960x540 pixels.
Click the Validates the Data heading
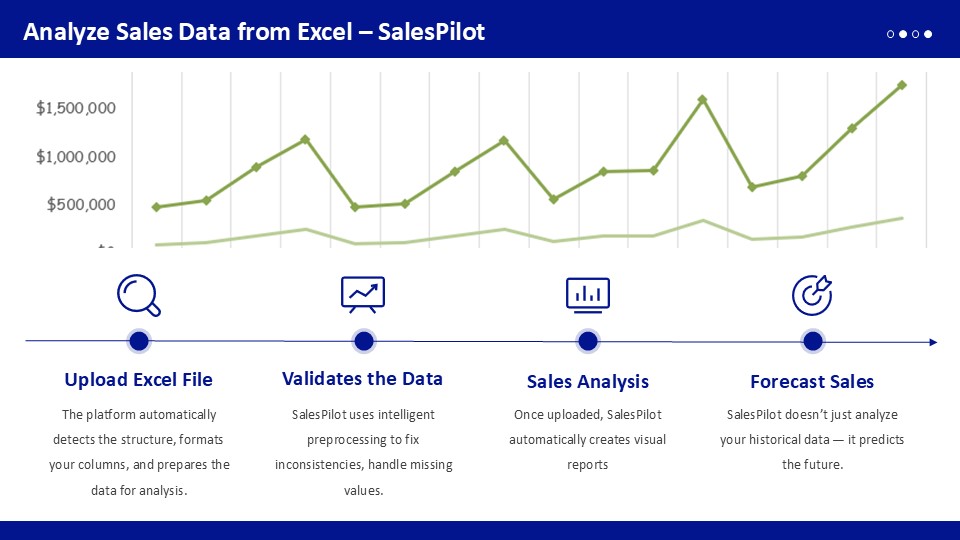[x=362, y=379]
